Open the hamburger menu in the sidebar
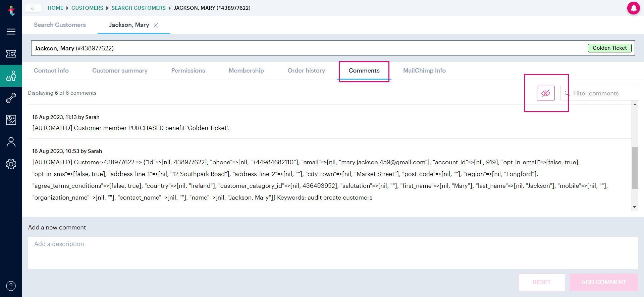 coord(11,32)
